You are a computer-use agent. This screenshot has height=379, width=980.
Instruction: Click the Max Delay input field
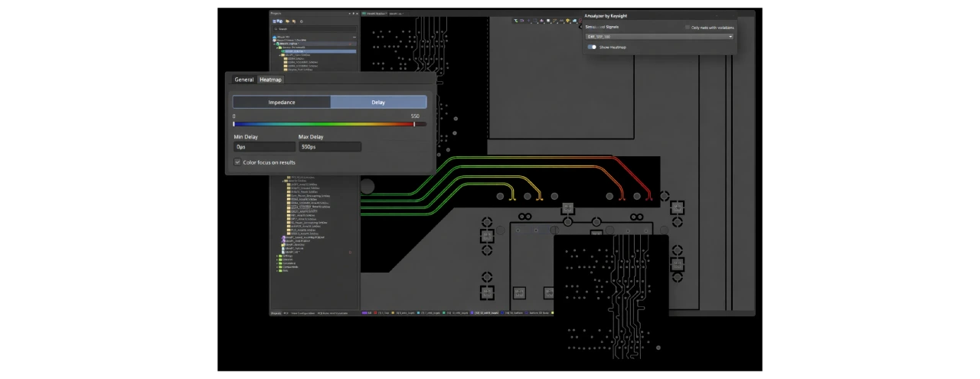(329, 146)
